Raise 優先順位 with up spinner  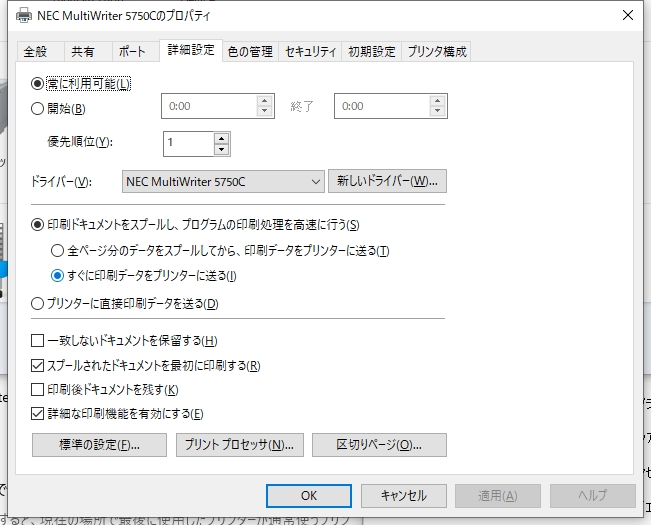[x=222, y=139]
